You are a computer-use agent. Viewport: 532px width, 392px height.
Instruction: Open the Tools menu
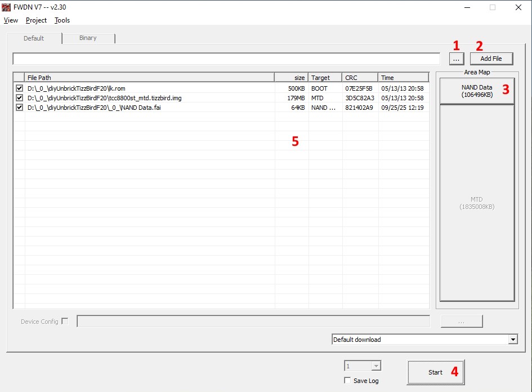click(x=62, y=20)
